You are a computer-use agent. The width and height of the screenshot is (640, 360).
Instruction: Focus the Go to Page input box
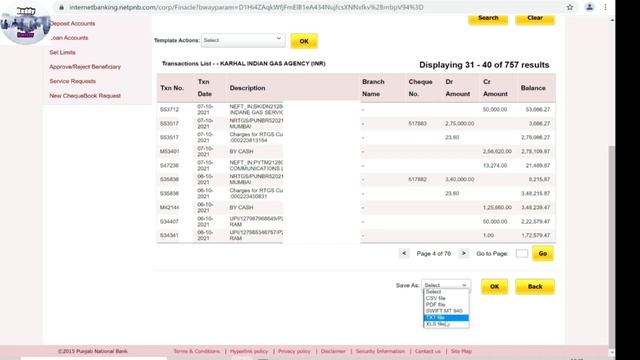click(x=522, y=253)
